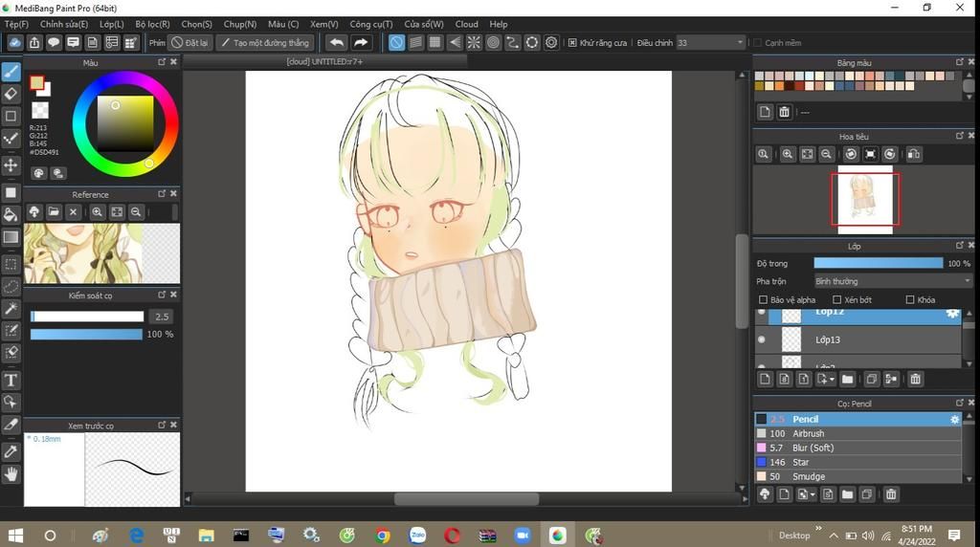980x547 pixels.
Task: Pop out the Reference panel
Action: click(x=162, y=193)
